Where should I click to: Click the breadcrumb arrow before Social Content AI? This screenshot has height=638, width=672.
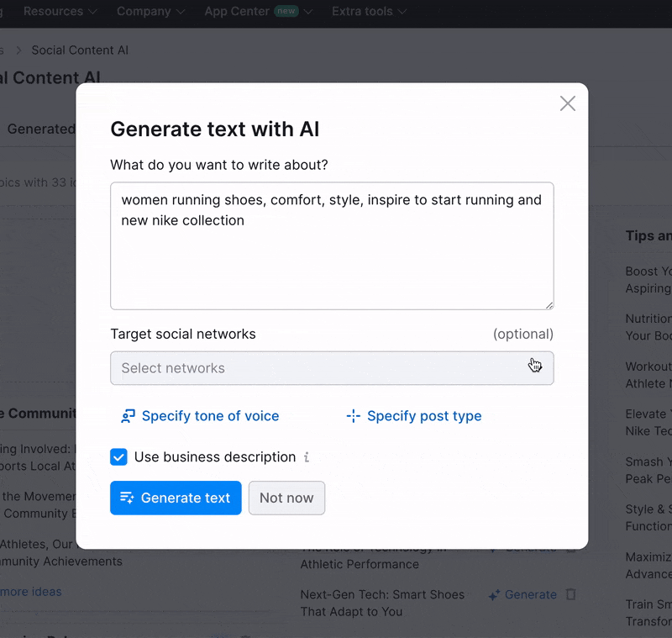18,50
